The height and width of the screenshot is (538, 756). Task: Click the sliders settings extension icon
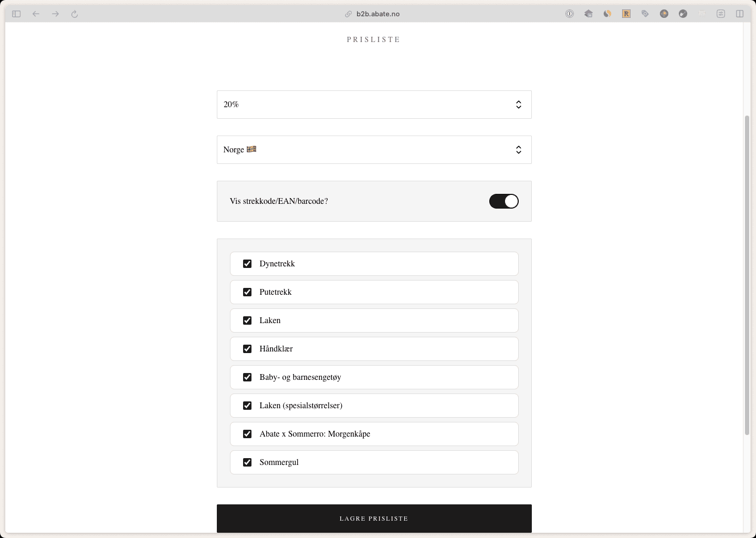[721, 14]
